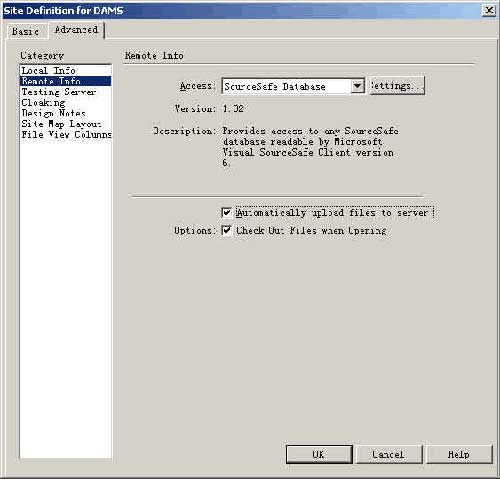This screenshot has height=479, width=500.
Task: Select File View Columns category
Action: (x=65, y=134)
